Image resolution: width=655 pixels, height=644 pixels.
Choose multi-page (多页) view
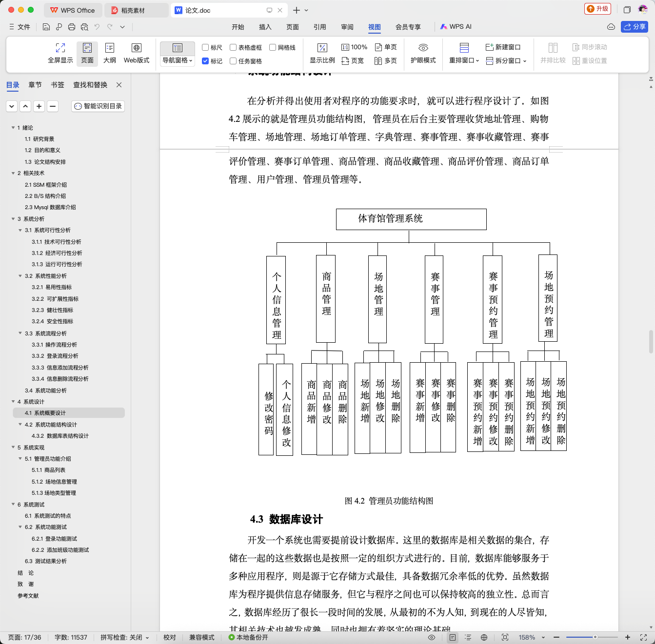[386, 61]
